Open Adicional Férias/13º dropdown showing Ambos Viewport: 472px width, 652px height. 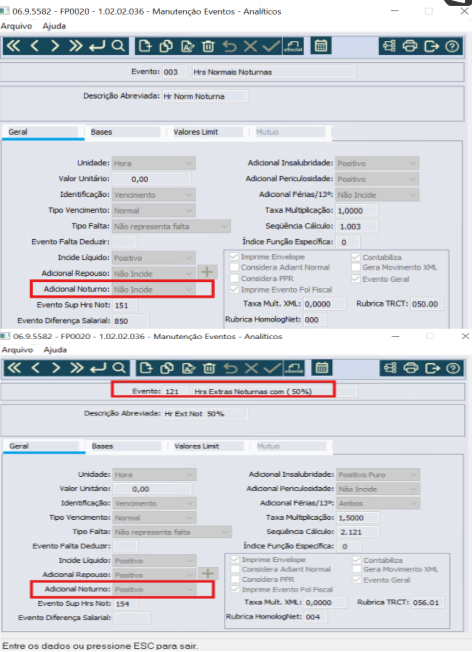[x=378, y=503]
